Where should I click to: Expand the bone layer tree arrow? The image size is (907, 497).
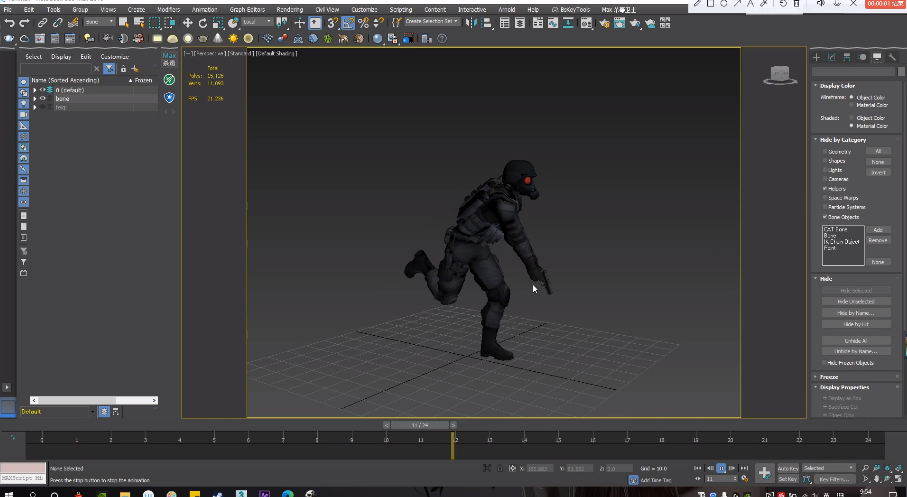pyautogui.click(x=35, y=99)
